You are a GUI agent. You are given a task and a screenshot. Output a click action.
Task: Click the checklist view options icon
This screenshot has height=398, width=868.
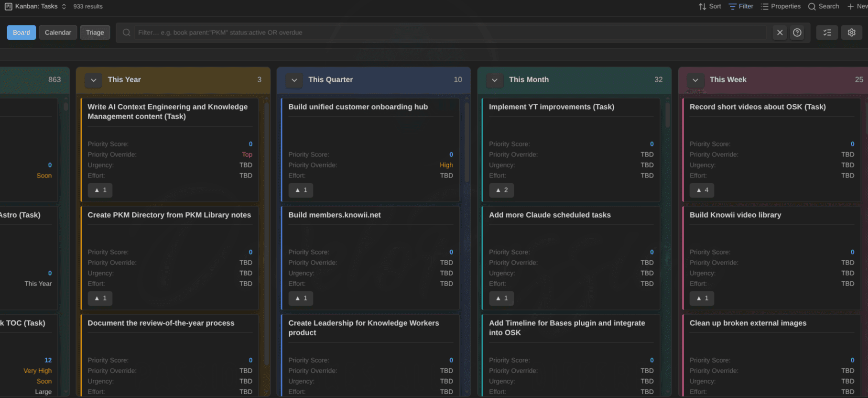point(827,33)
